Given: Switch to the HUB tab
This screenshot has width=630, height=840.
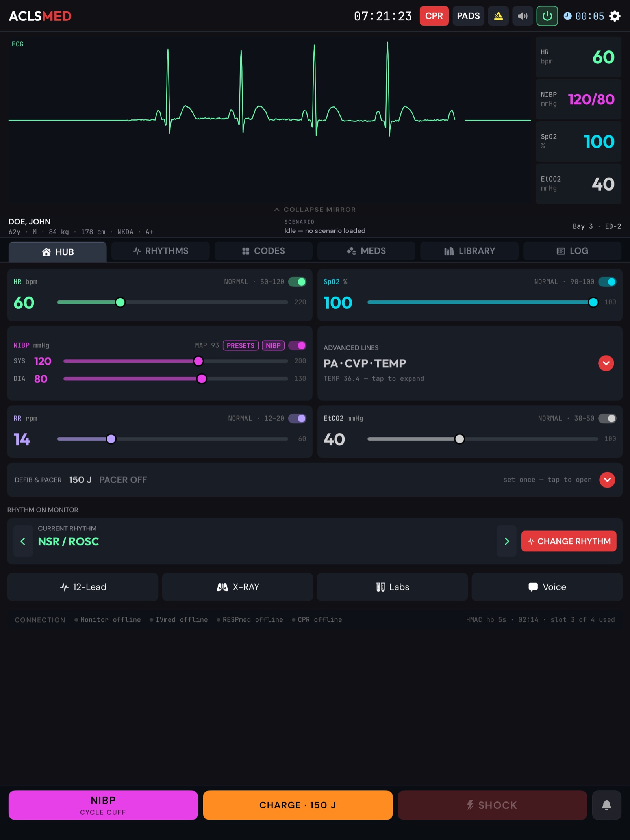Looking at the screenshot, I should pos(57,252).
